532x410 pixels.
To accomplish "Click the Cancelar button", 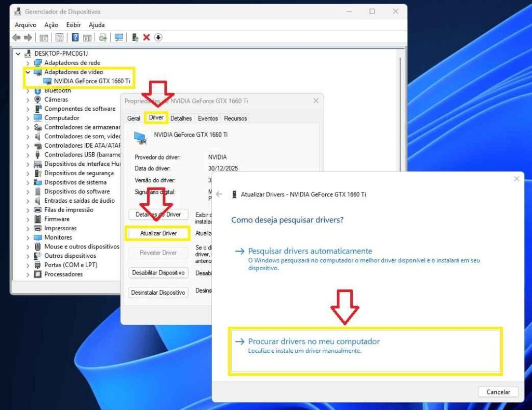I will click(498, 392).
